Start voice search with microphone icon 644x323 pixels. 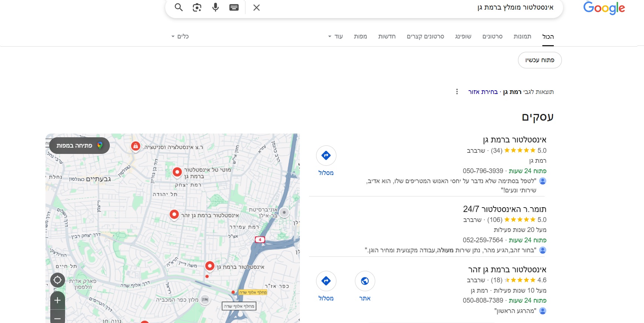216,7
